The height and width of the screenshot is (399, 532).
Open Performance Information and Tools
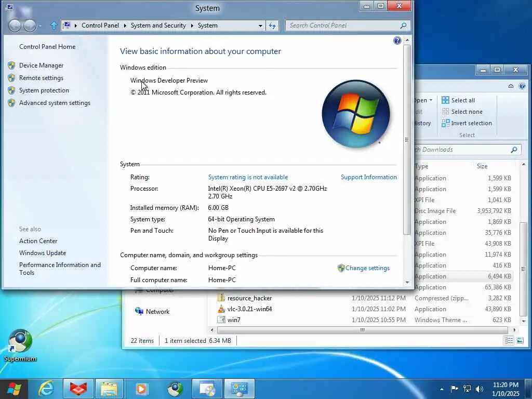point(60,269)
